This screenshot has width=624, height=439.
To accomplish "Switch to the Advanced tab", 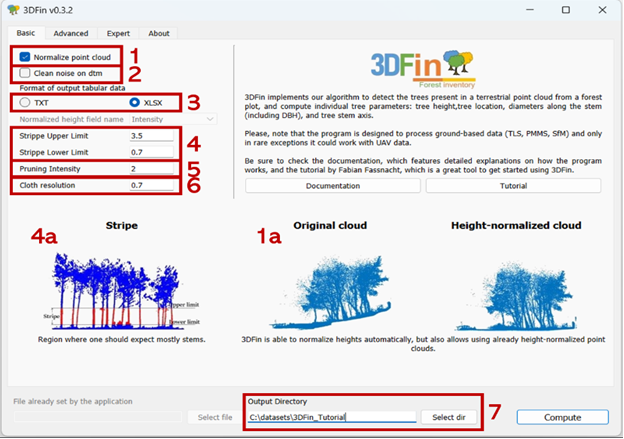I will [71, 33].
